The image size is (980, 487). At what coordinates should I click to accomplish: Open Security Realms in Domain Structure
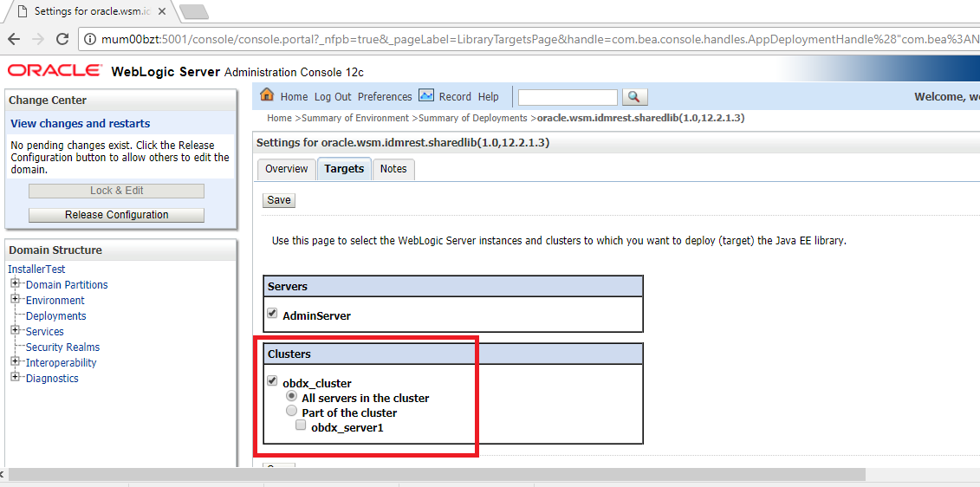[x=62, y=347]
